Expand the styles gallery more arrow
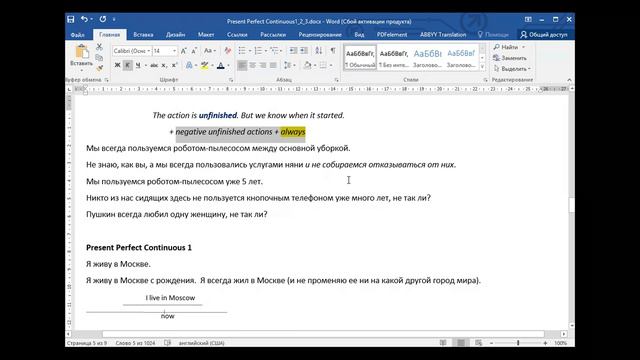The width and height of the screenshot is (640, 360). [482, 67]
